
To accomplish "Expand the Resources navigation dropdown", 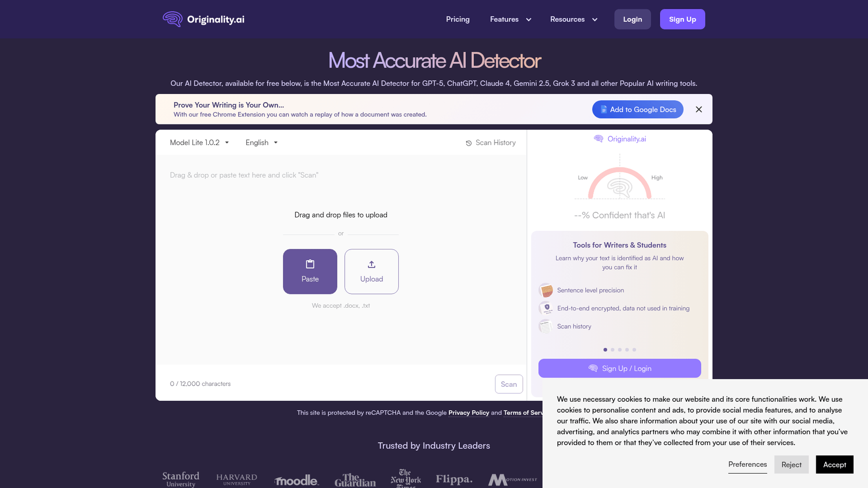I will click(x=574, y=19).
